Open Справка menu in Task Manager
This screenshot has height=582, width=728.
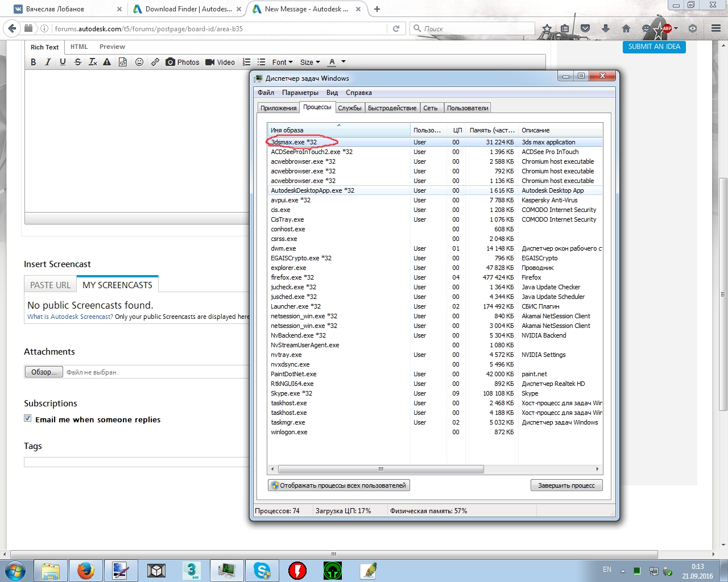pyautogui.click(x=359, y=93)
